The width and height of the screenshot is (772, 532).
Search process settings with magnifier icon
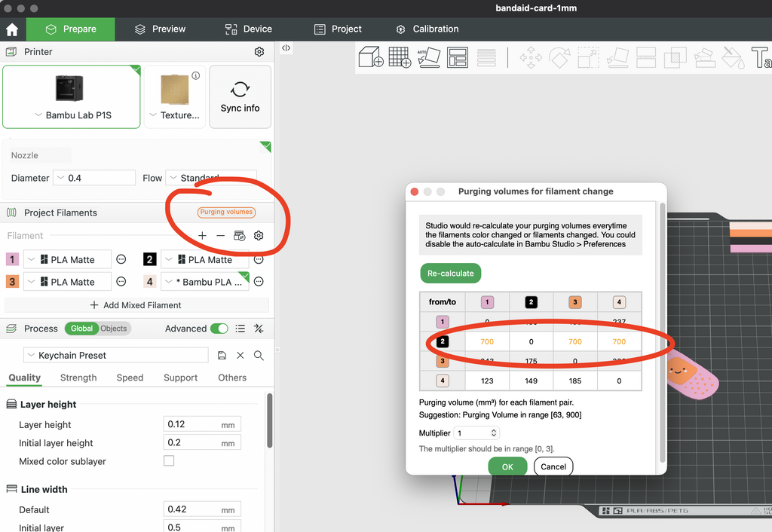pyautogui.click(x=259, y=356)
